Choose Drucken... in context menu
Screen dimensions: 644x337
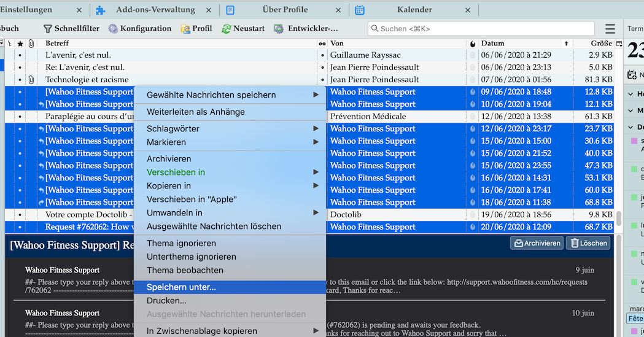[230, 301]
